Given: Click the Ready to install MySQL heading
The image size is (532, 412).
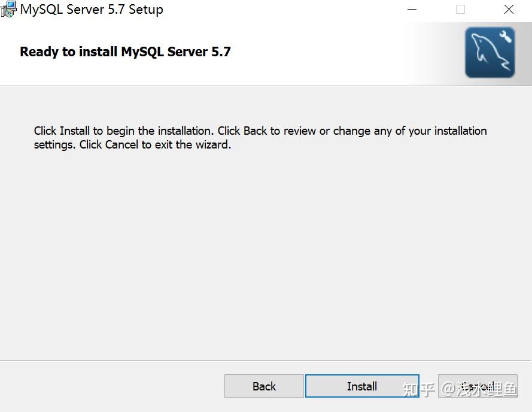Looking at the screenshot, I should [125, 51].
